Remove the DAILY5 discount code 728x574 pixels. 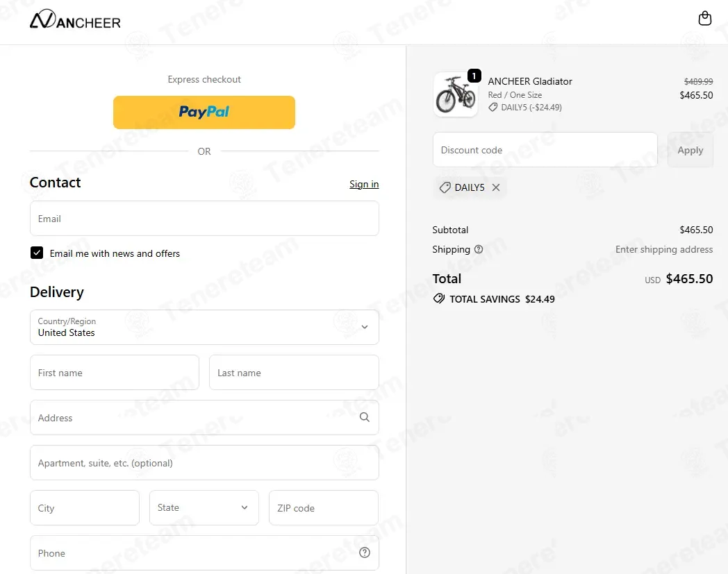[496, 187]
